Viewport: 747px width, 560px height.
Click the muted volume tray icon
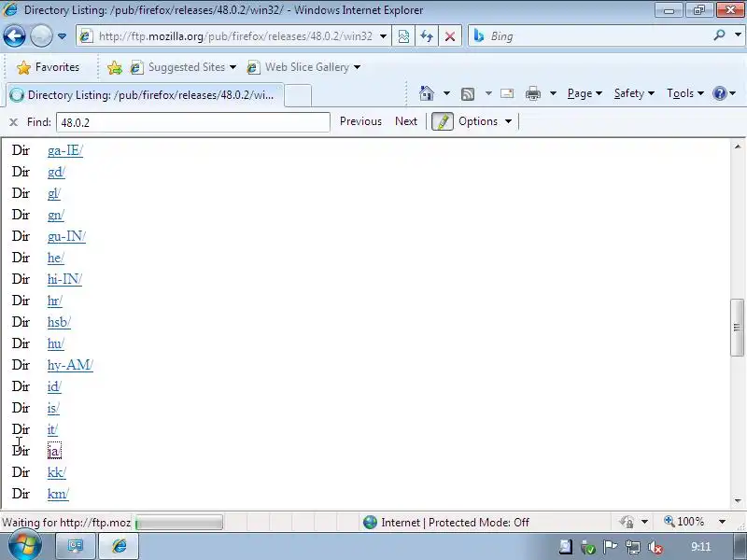point(655,547)
